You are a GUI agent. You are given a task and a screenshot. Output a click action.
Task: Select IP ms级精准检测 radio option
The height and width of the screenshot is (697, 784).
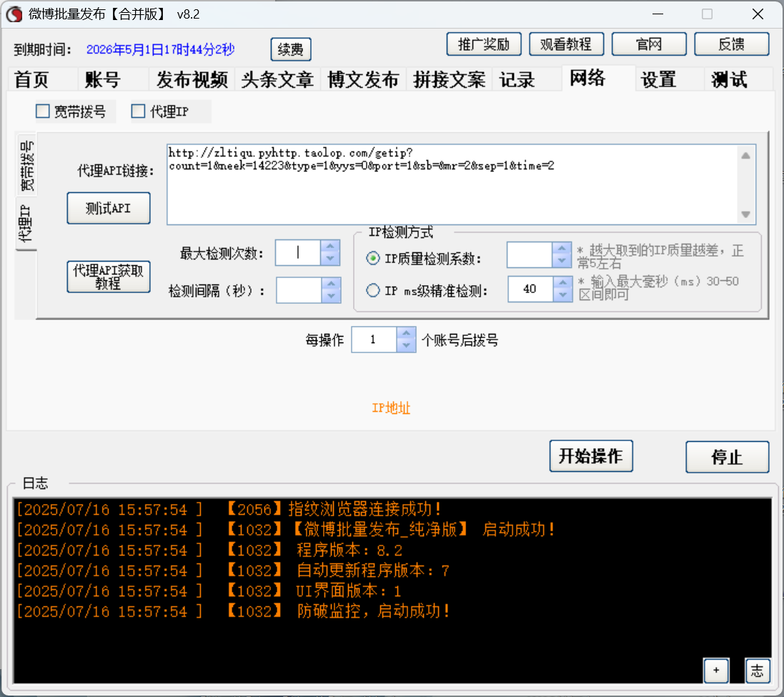[x=372, y=290]
